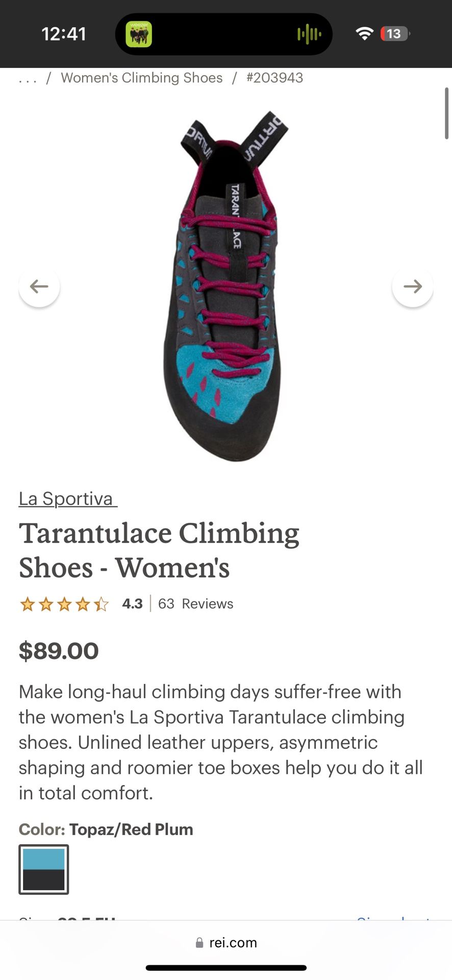Screen dimensions: 452x980
Task: Advance to next product photo with right arrow
Action: tap(413, 286)
